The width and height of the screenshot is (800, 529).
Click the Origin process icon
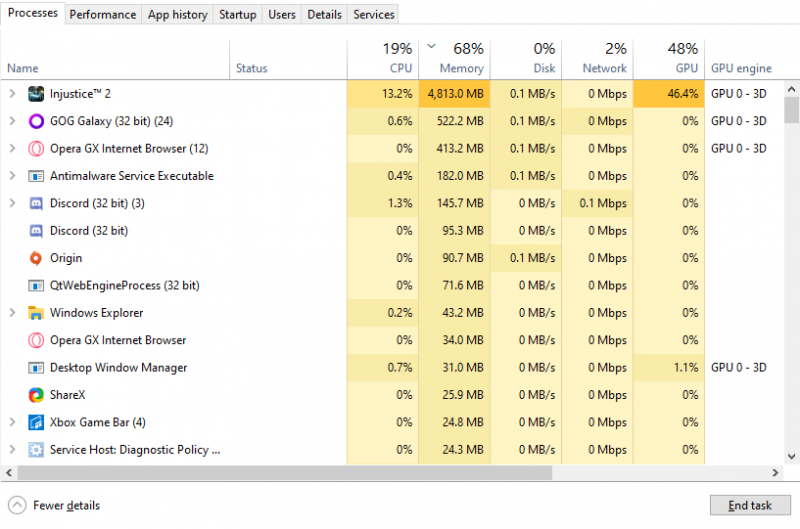tap(36, 258)
